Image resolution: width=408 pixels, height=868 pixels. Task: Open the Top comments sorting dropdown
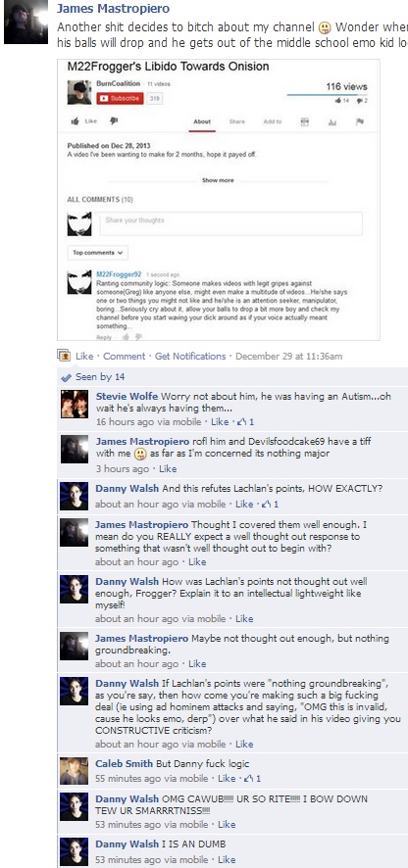(97, 253)
